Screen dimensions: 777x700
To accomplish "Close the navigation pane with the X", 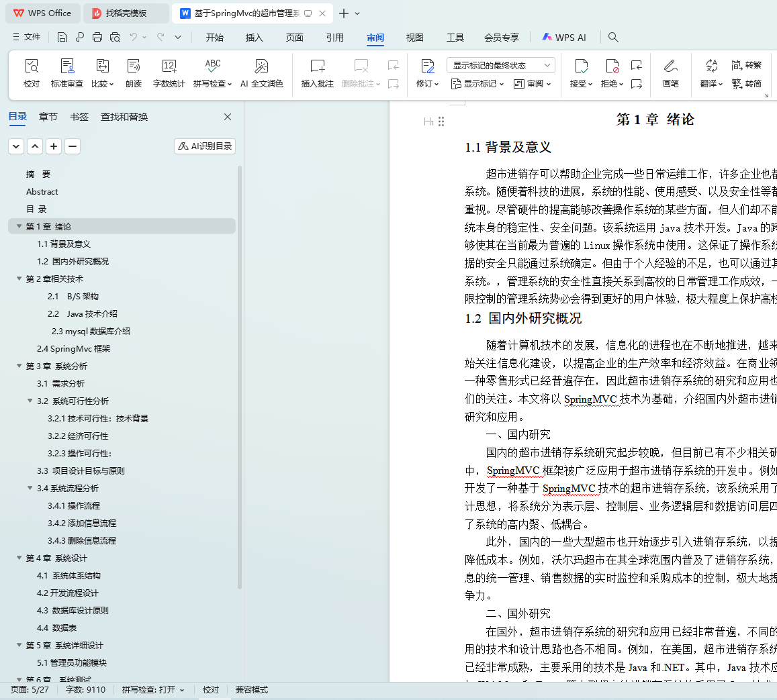I will (228, 117).
